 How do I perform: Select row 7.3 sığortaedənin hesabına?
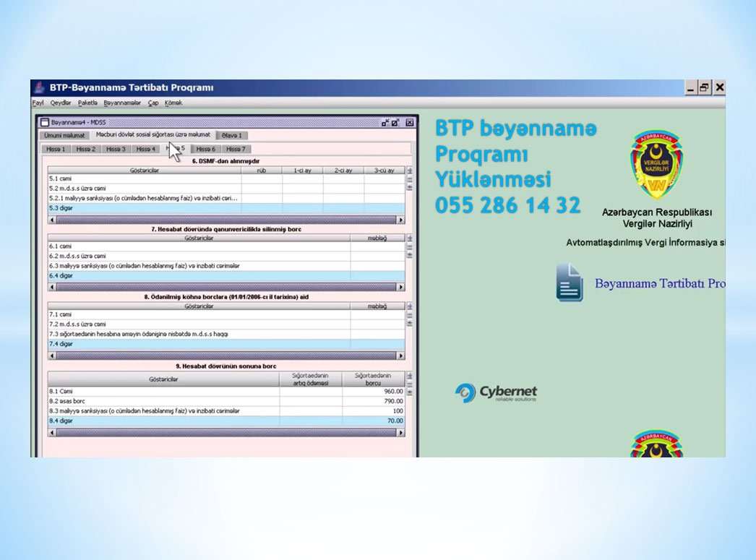[x=226, y=334]
